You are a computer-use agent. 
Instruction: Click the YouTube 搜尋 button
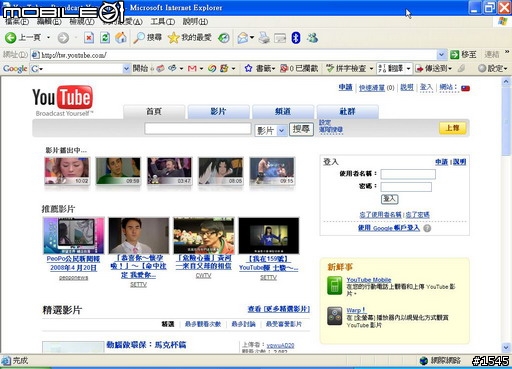pyautogui.click(x=301, y=129)
